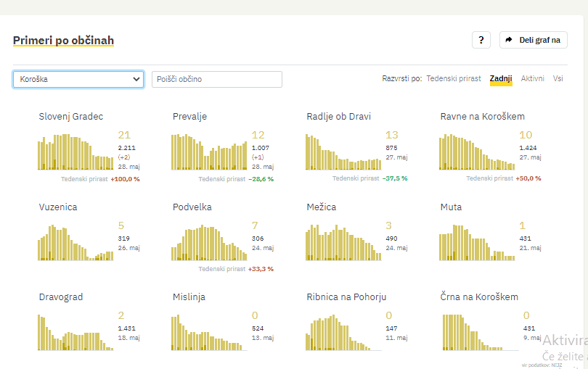Select the Prevalje cases chart
Viewport: 588px width, 369px height.
pyautogui.click(x=209, y=152)
